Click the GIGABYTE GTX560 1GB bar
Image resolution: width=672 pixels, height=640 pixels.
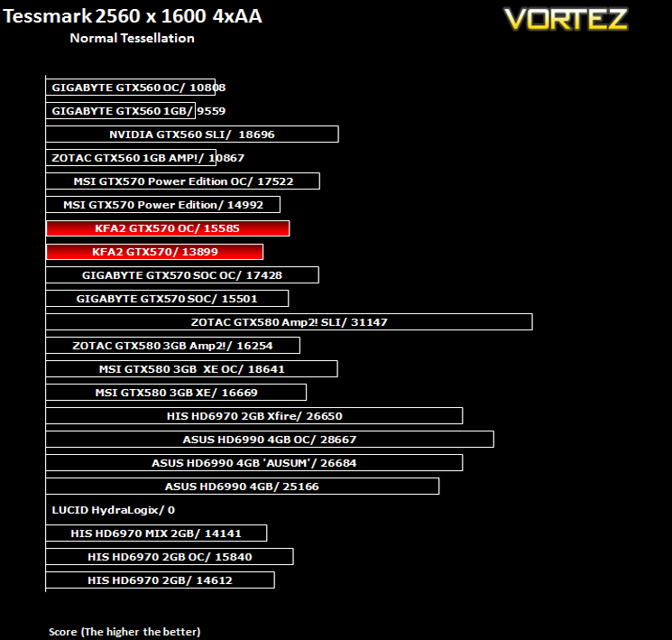tap(121, 111)
